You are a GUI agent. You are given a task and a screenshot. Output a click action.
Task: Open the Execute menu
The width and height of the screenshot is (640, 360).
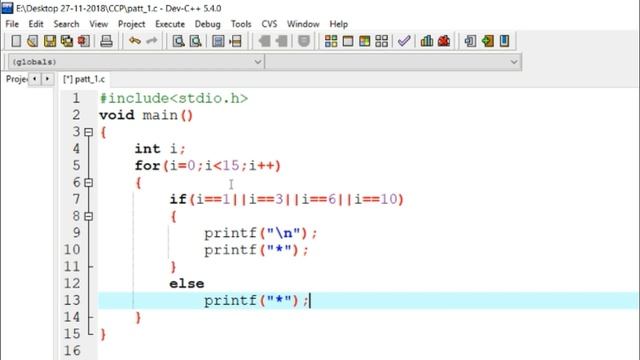(170, 24)
